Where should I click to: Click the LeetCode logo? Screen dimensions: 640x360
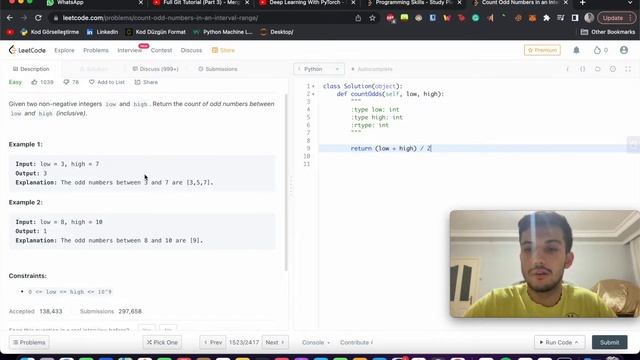[27, 50]
